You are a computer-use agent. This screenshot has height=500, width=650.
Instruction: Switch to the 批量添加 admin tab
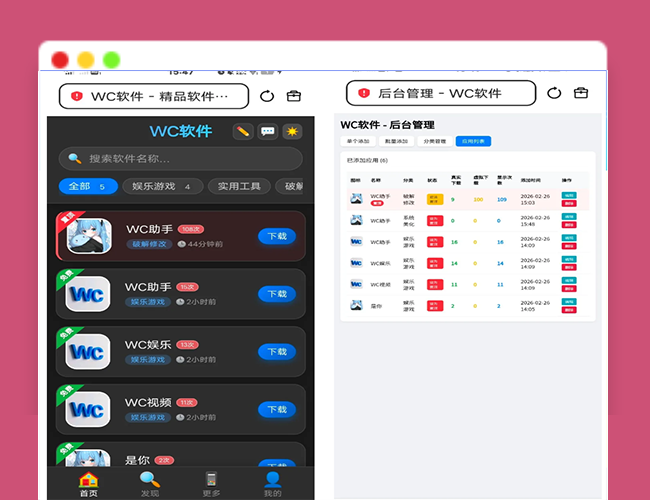396,141
